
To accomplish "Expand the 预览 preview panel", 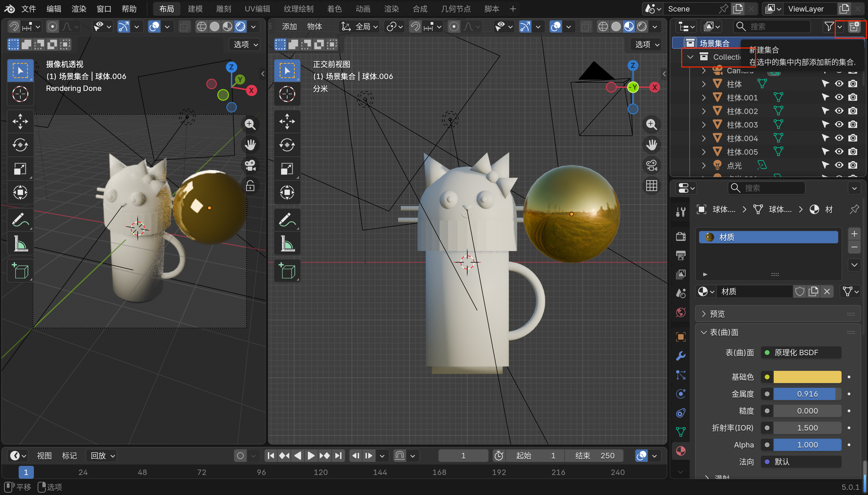I will point(717,314).
